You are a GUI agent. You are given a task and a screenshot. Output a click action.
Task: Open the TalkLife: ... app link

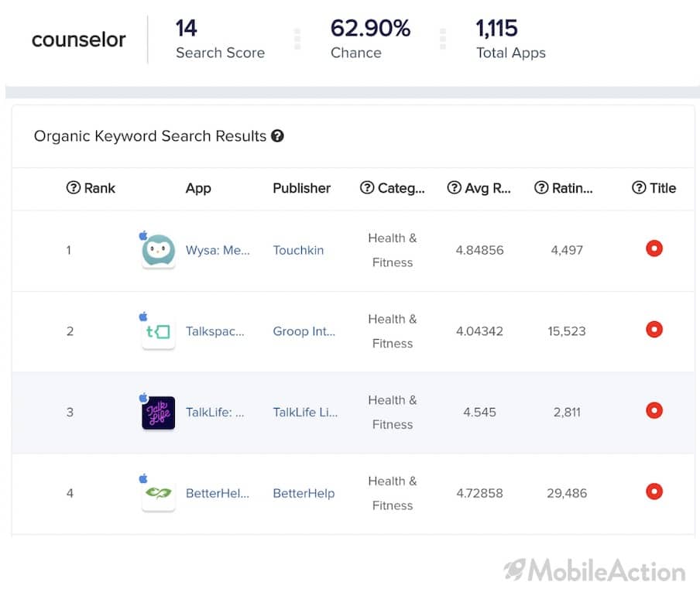[215, 413]
